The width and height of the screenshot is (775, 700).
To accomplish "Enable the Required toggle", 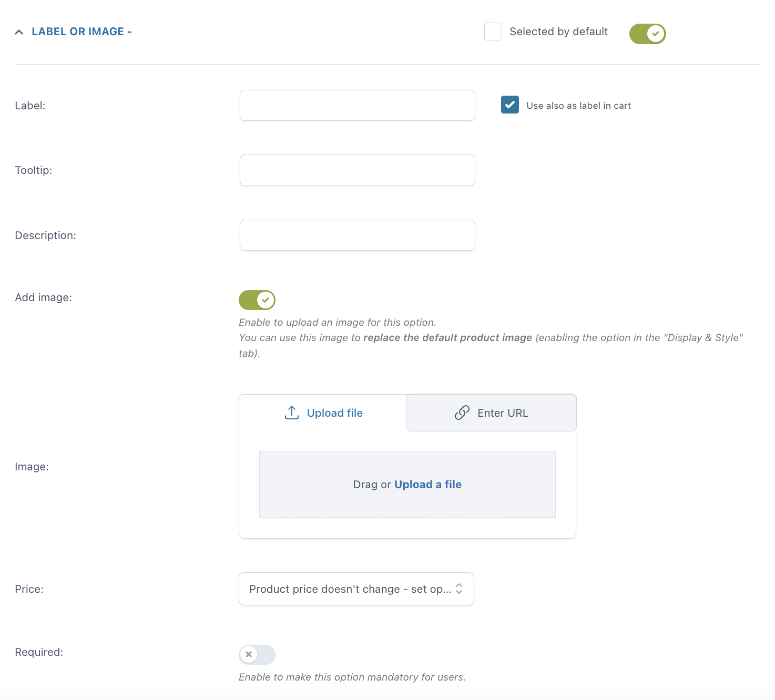I will coord(257,654).
